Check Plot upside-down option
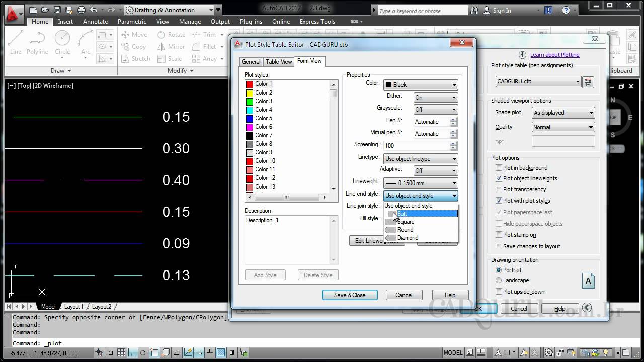This screenshot has width=644, height=362. pyautogui.click(x=499, y=292)
